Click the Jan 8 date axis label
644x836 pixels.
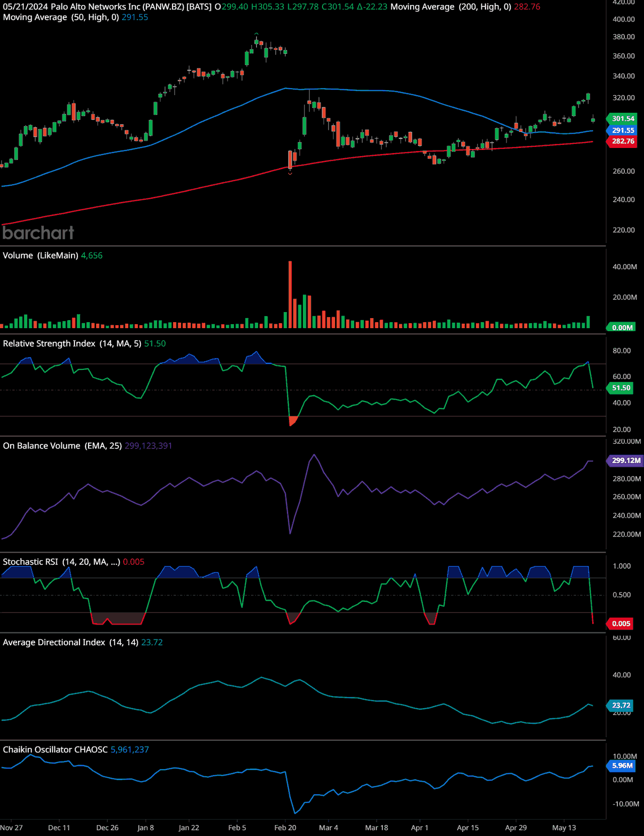(x=146, y=828)
